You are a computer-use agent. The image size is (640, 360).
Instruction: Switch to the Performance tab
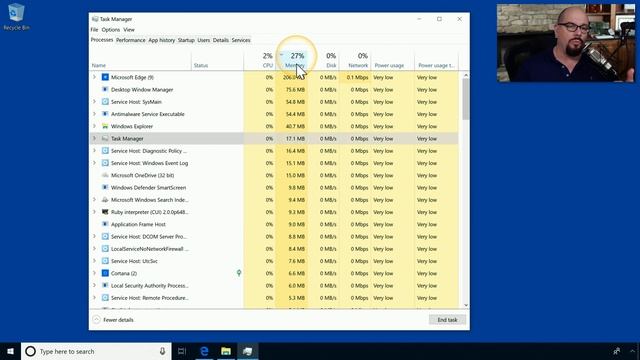coord(131,40)
